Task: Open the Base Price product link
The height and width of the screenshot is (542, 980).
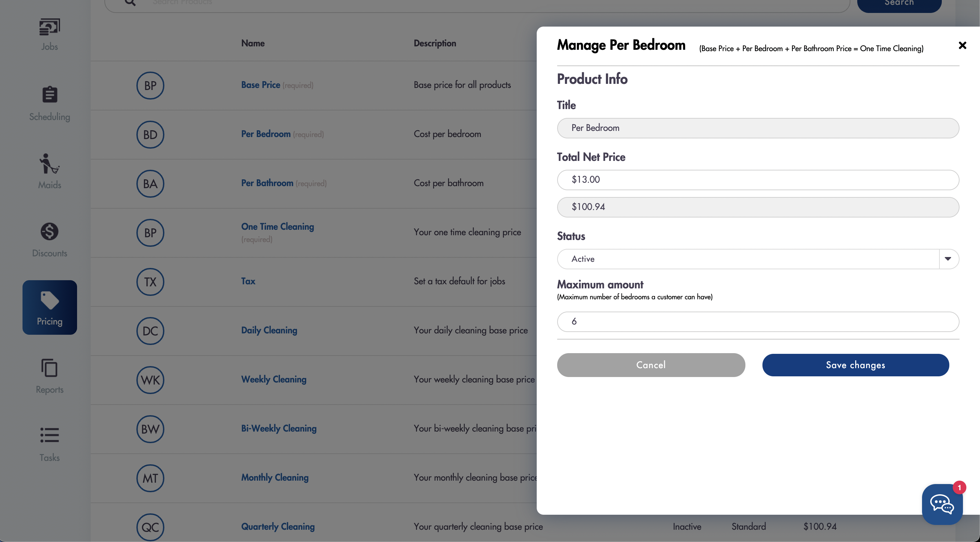Action: pos(261,85)
